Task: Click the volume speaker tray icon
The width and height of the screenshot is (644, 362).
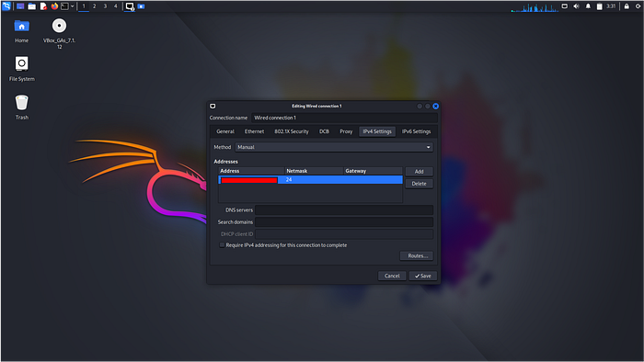Action: (576, 6)
